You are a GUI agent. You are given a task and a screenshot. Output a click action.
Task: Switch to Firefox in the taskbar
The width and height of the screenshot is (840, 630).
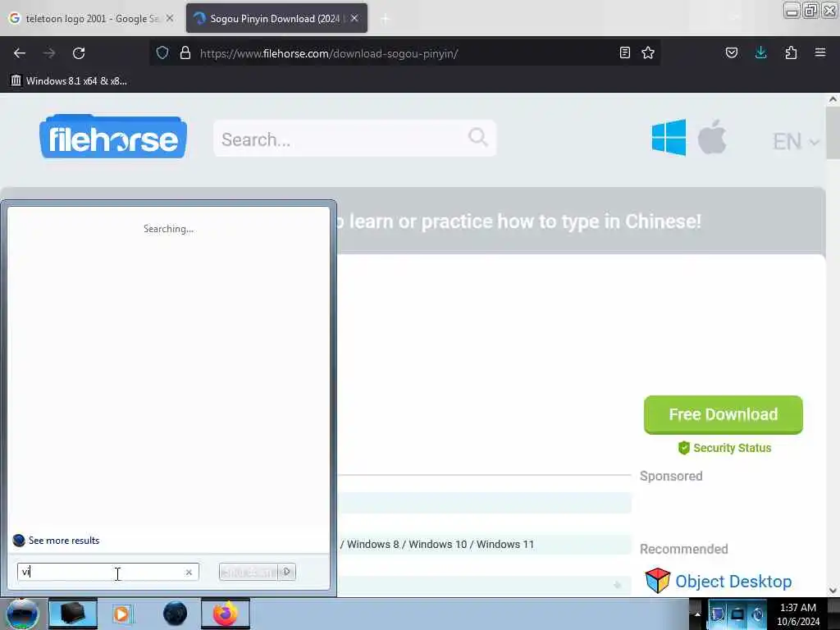pos(226,614)
